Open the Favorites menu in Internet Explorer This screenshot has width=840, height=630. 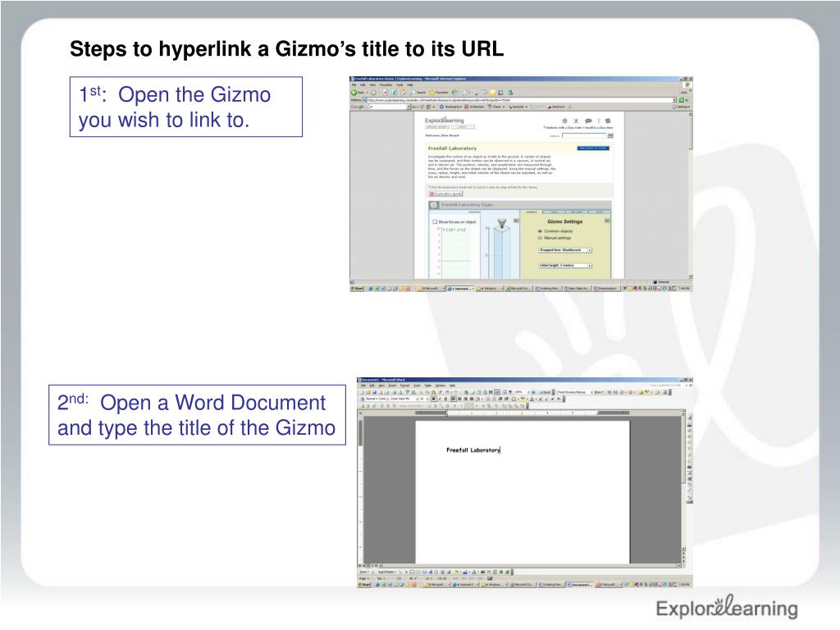click(386, 84)
